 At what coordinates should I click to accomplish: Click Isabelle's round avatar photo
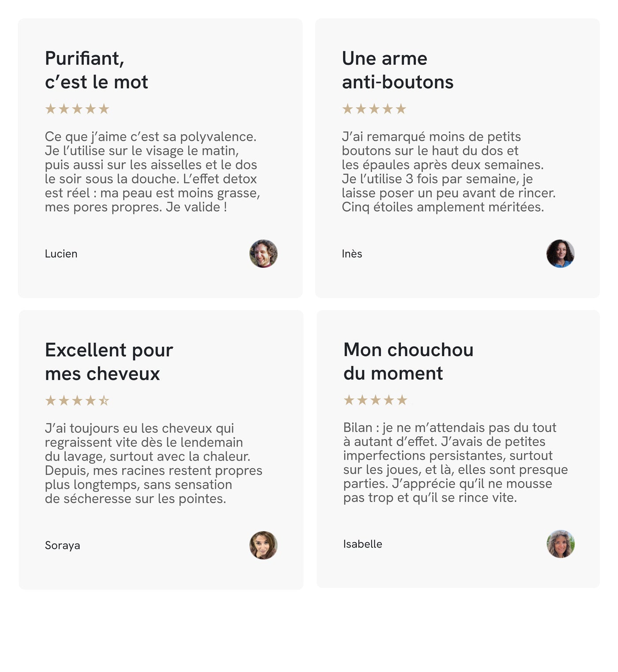coord(561,544)
